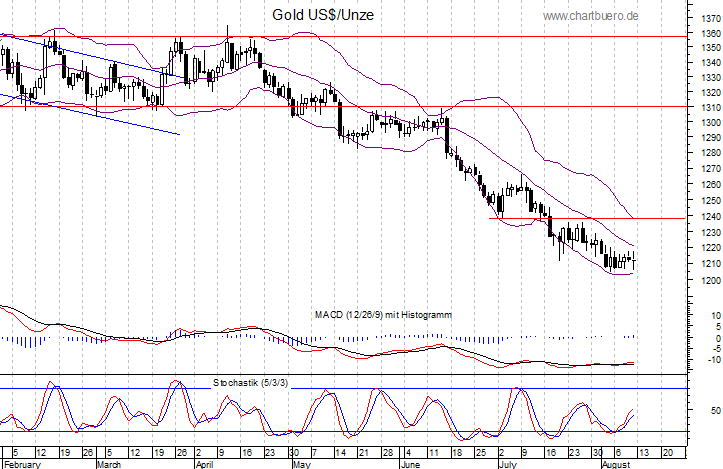
Task: Click the 1250 price axis label
Action: pos(711,201)
